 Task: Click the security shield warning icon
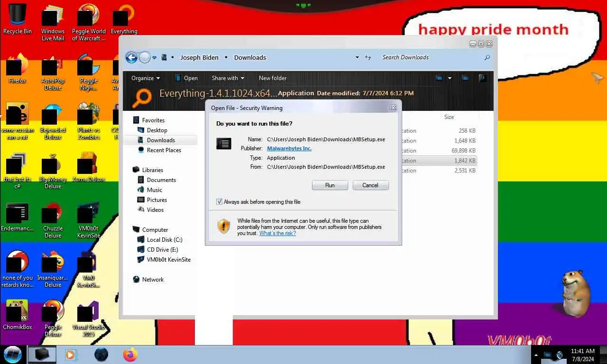tap(224, 226)
